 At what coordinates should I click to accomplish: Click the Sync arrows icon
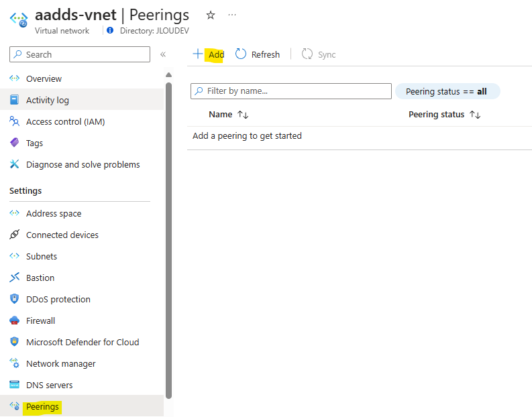307,54
